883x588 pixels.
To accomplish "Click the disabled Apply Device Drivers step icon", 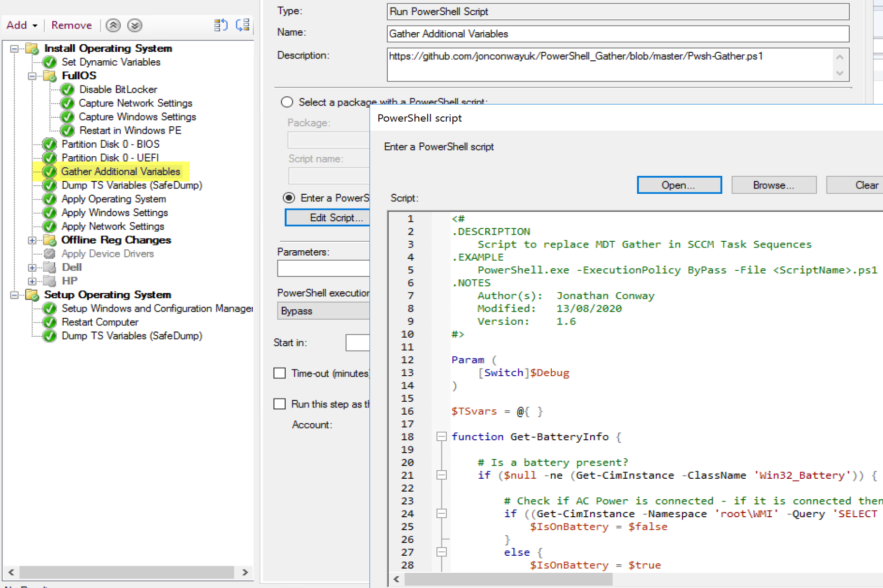I will point(50,254).
